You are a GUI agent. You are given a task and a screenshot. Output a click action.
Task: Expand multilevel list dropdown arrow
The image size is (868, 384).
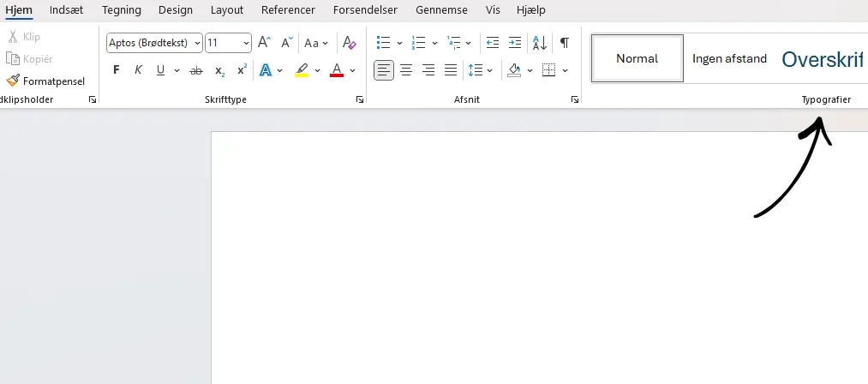coord(469,43)
